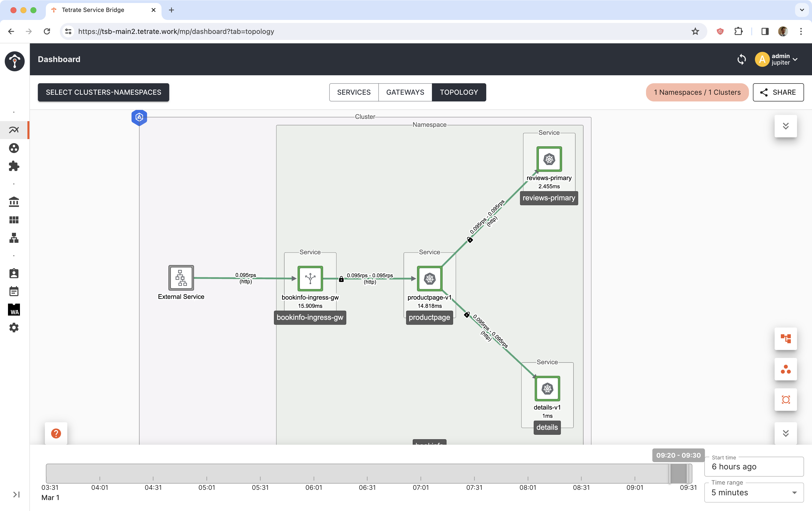812x511 pixels.
Task: Click the 1 Namespaces / 1 Clusters chip
Action: (697, 92)
